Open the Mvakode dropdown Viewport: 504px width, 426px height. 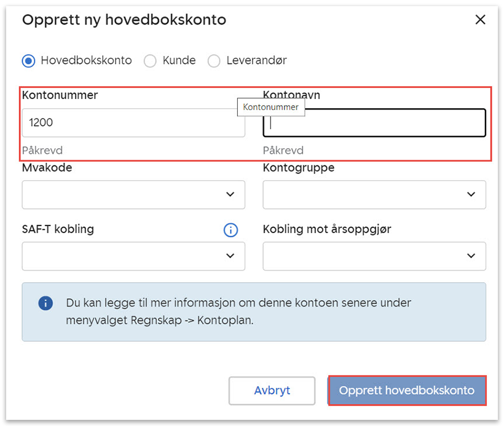pyautogui.click(x=133, y=194)
